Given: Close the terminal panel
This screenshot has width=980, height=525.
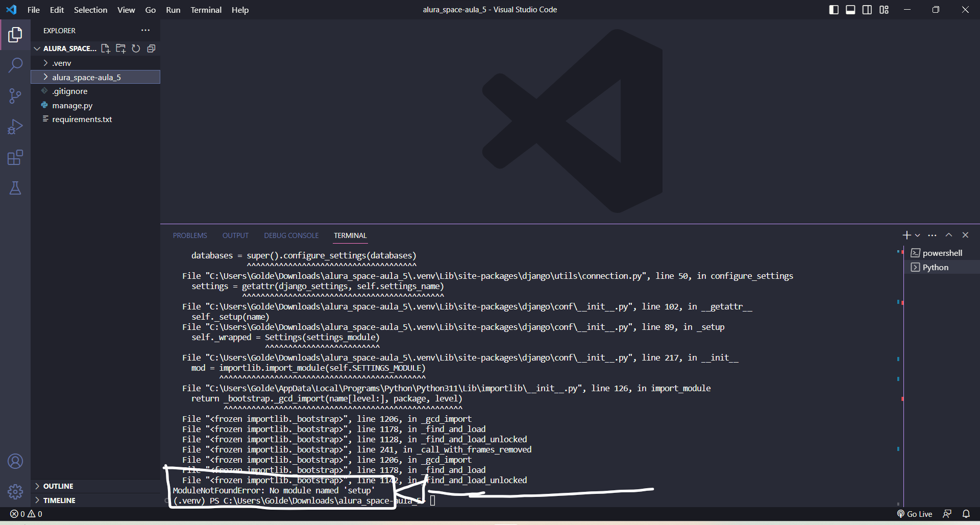Looking at the screenshot, I should [x=965, y=235].
